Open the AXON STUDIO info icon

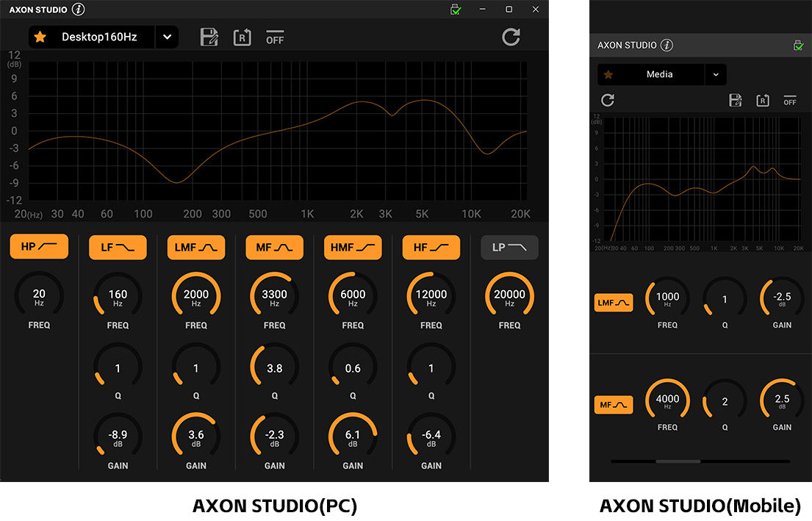point(79,10)
